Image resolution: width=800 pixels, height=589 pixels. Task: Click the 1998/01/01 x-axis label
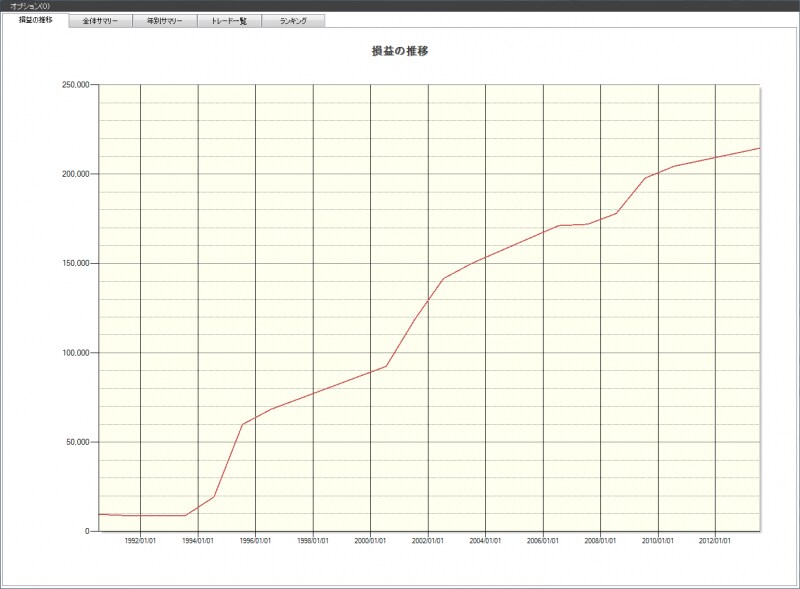click(x=313, y=541)
